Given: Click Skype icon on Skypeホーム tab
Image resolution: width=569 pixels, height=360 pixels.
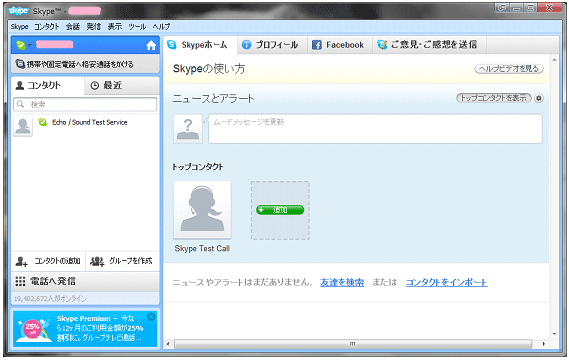Looking at the screenshot, I should point(171,45).
